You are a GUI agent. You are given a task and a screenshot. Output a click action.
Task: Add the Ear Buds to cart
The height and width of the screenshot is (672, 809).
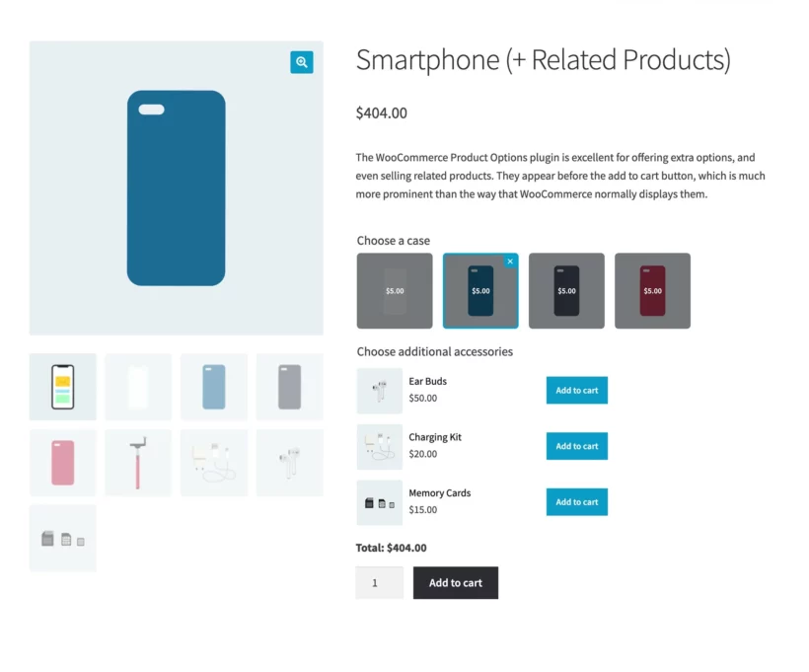pyautogui.click(x=576, y=390)
